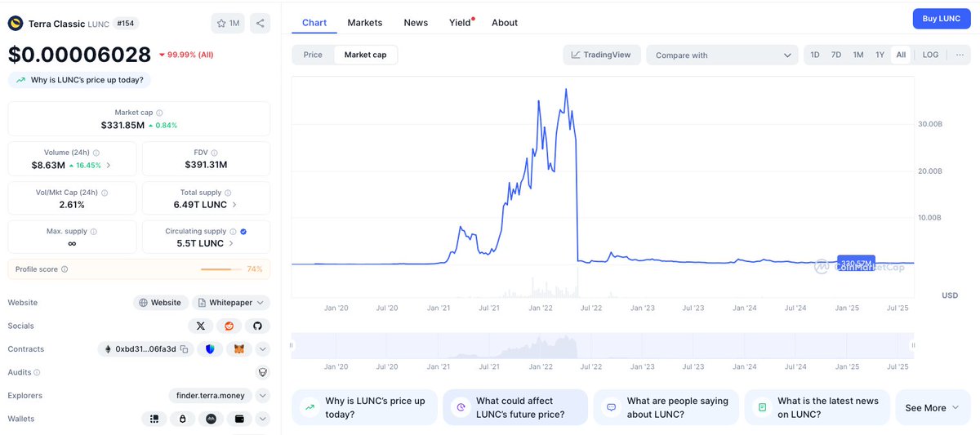Ask What are people saying about LUNC

(x=666, y=407)
